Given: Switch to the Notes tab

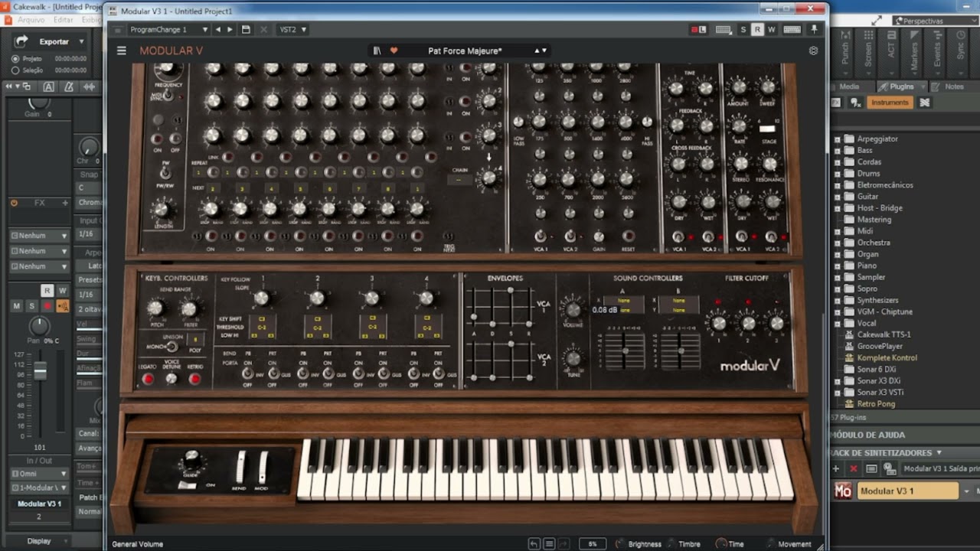Looking at the screenshot, I should (954, 86).
